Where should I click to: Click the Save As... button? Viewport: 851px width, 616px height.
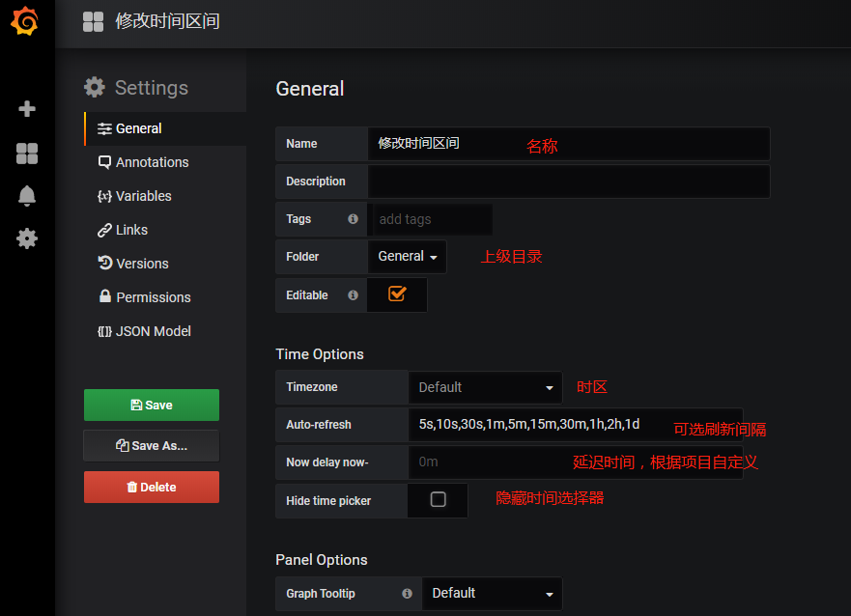[152, 446]
